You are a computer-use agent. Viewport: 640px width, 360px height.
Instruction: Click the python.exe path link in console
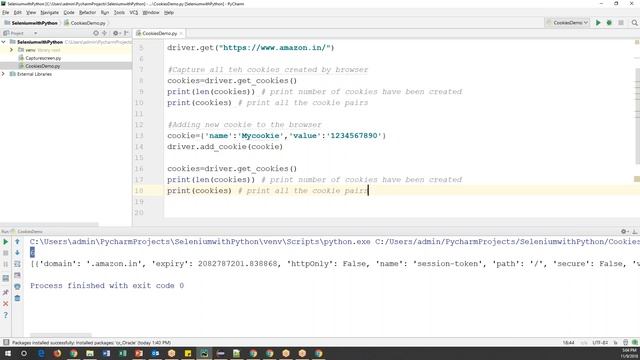click(x=200, y=242)
